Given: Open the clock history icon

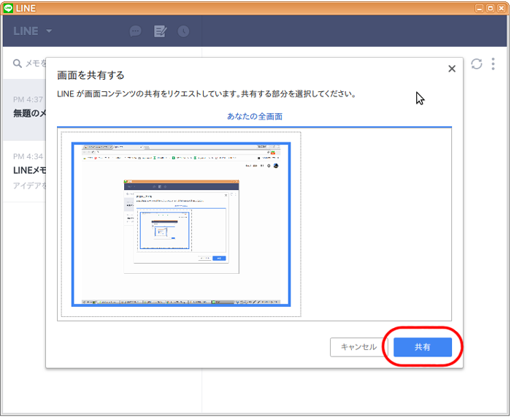Looking at the screenshot, I should [183, 31].
